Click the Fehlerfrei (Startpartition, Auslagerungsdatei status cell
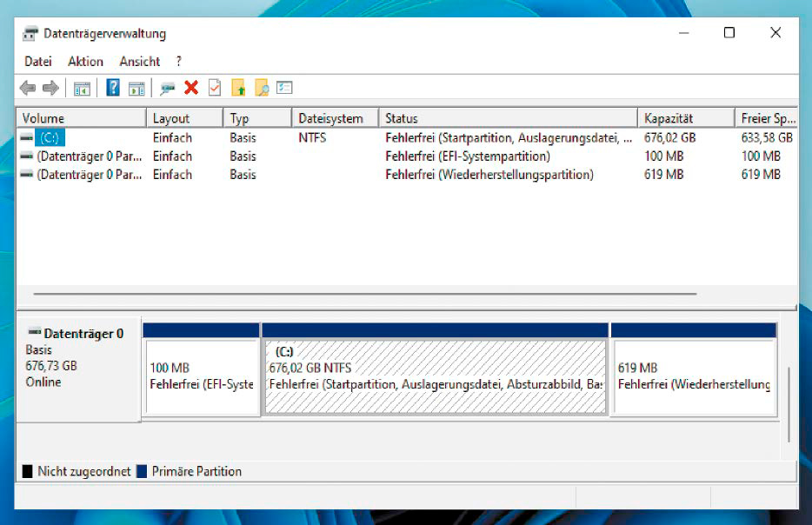 pyautogui.click(x=509, y=137)
